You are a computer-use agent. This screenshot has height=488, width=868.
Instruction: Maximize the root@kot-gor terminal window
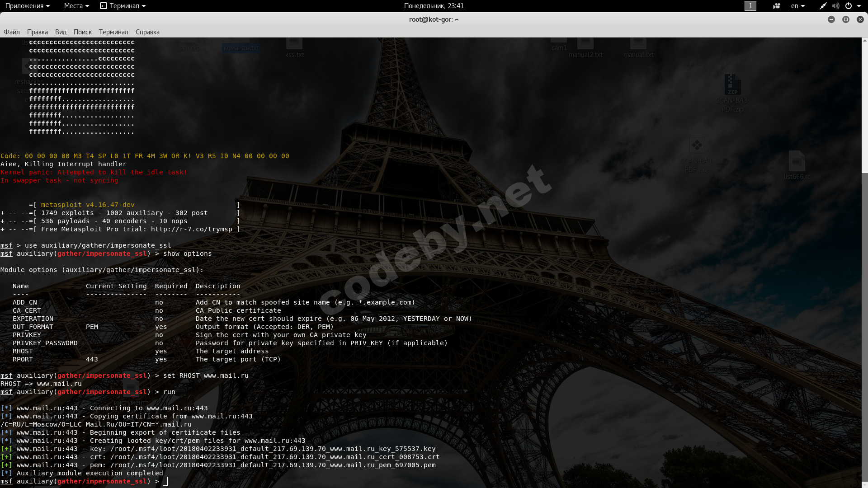pos(845,19)
